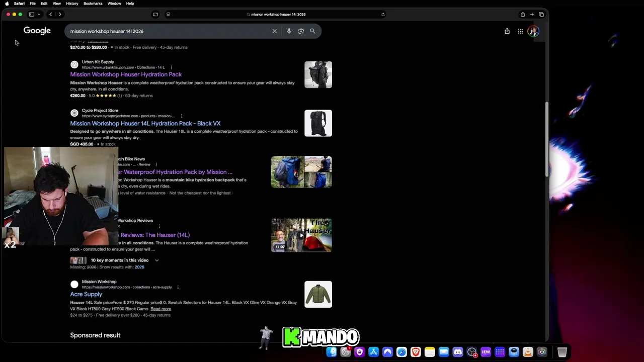Open options for Urban Kit Supply result
The width and height of the screenshot is (644, 362).
pos(171,67)
